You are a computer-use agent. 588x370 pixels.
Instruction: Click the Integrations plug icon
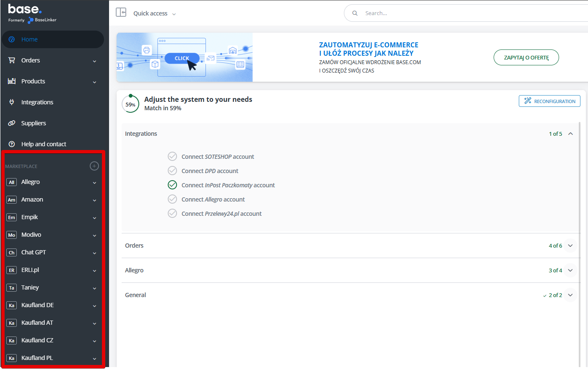12,102
